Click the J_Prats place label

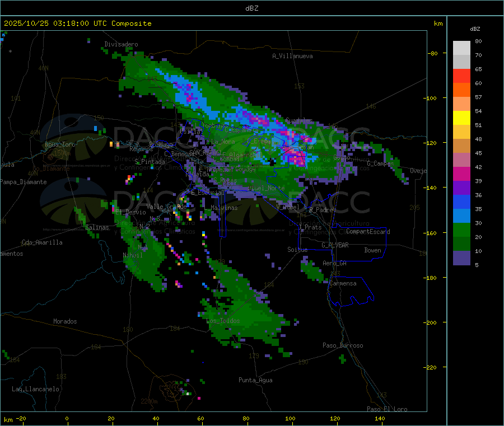coord(311,227)
